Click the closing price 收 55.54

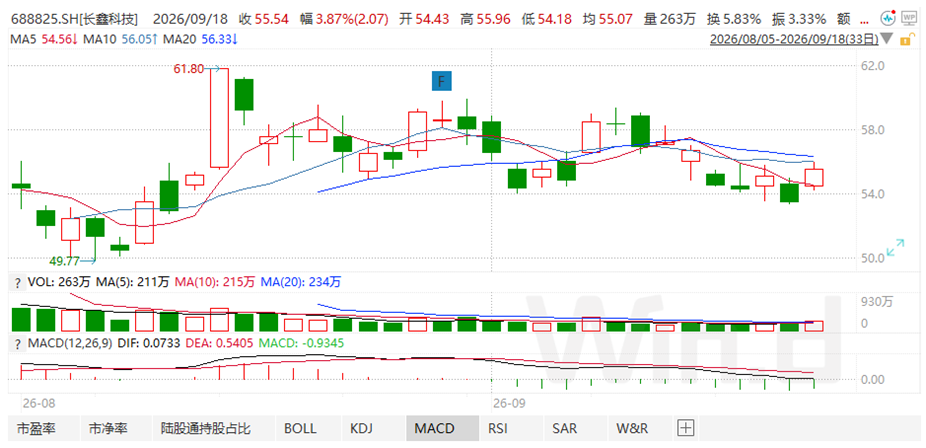pos(263,19)
